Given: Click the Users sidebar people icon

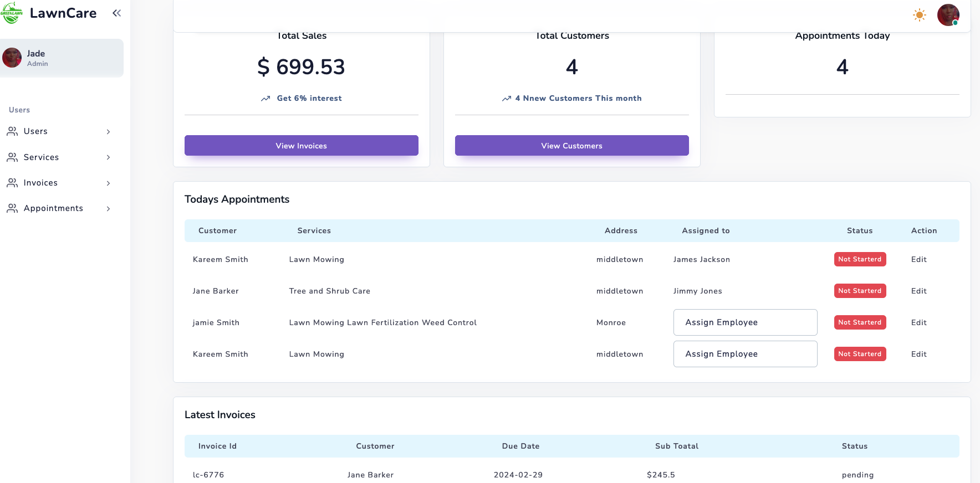Looking at the screenshot, I should (12, 131).
